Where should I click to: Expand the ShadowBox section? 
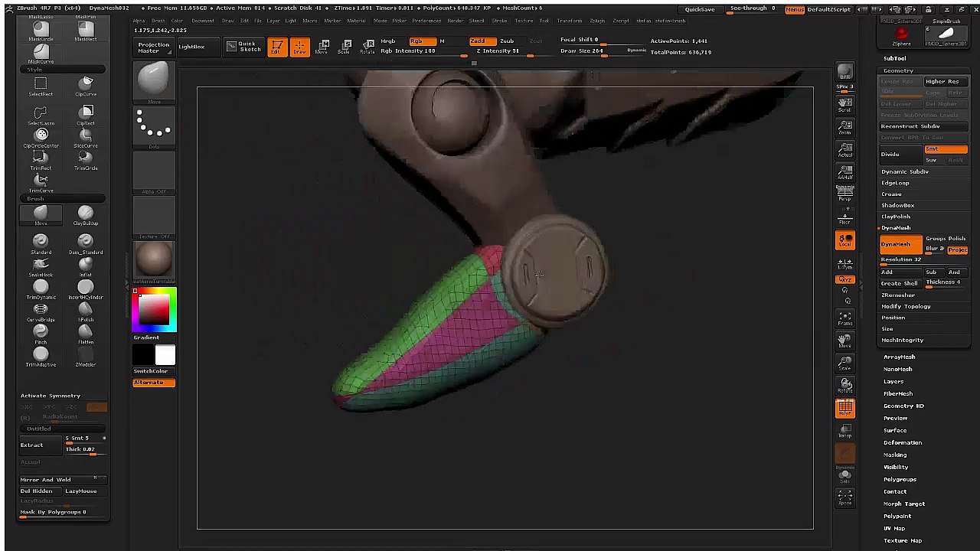pyautogui.click(x=897, y=205)
